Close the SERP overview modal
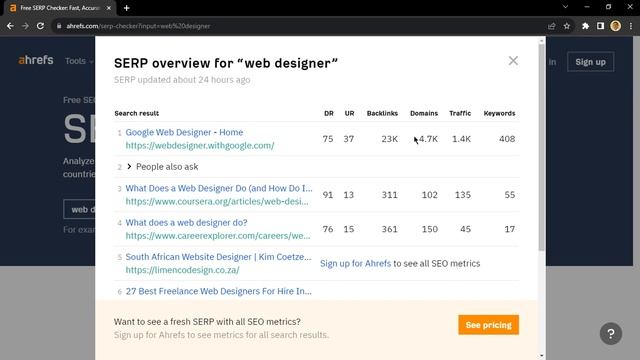 tap(513, 61)
